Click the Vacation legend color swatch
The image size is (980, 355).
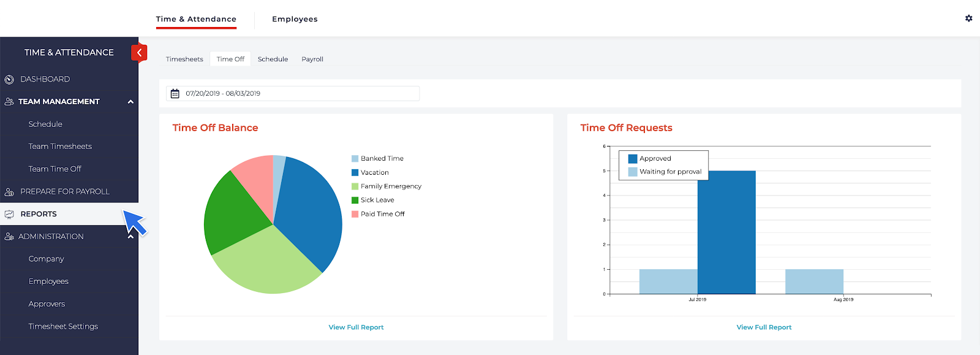[x=355, y=173]
